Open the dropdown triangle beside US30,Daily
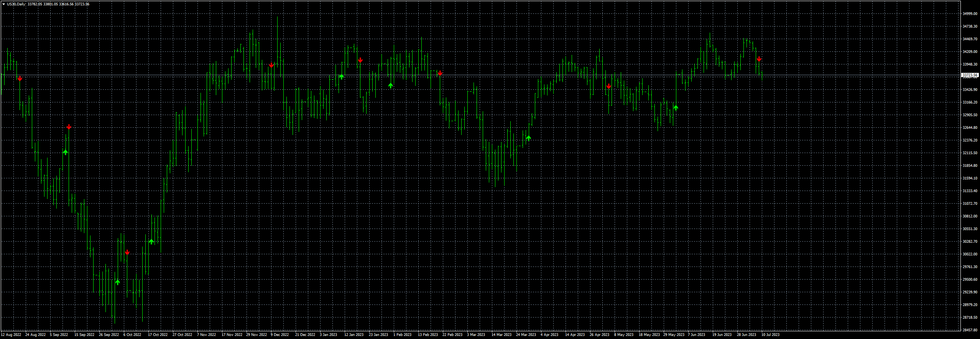980x339 pixels. 3,4
